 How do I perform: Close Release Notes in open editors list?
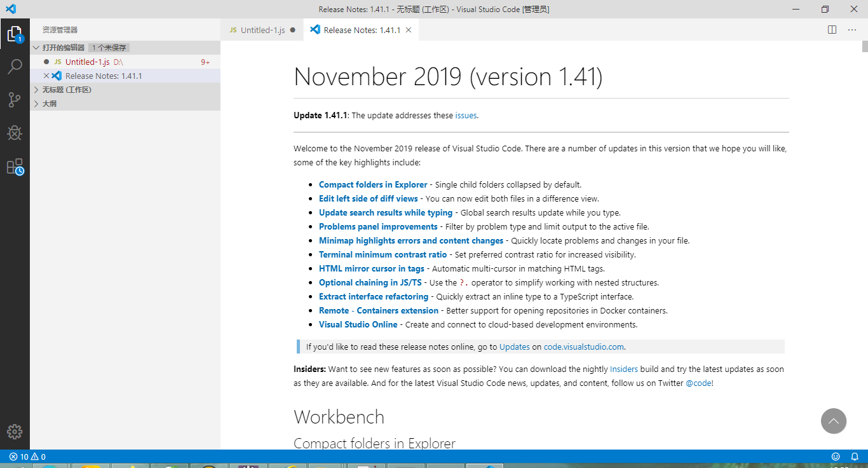[46, 76]
